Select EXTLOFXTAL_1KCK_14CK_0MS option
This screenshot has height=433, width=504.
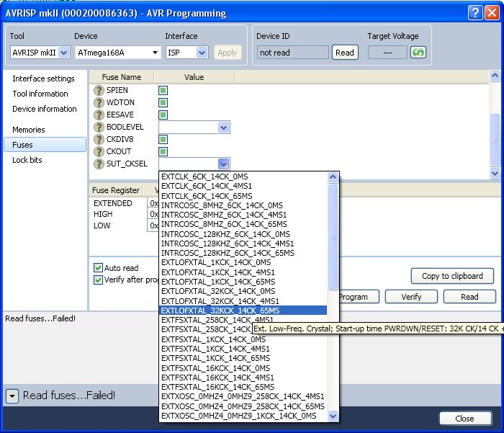[x=243, y=262]
